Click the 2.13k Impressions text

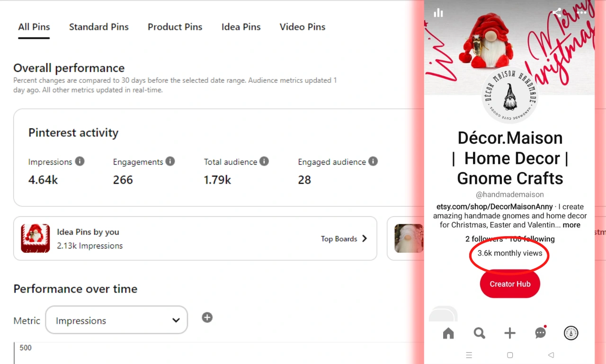pos(90,246)
